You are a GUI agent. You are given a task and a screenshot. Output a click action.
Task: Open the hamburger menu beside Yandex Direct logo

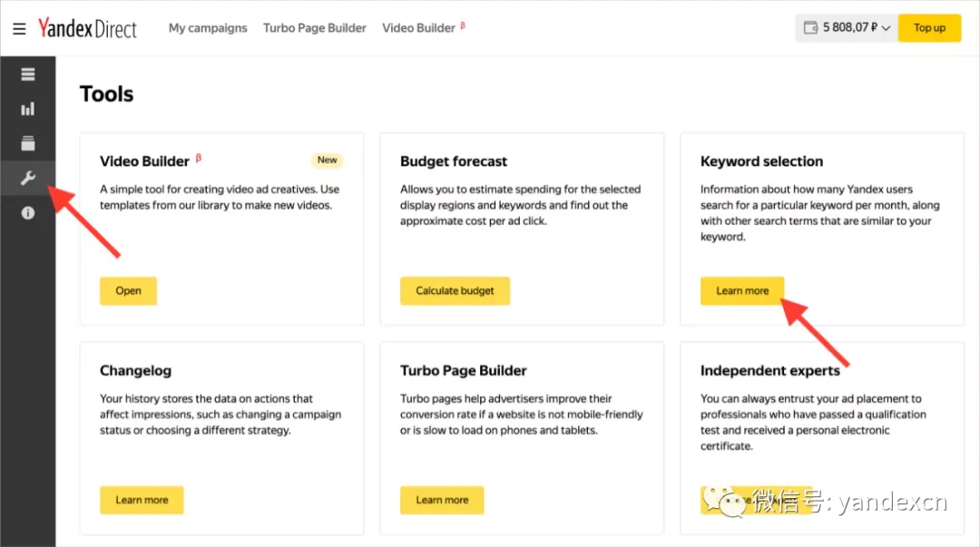[x=19, y=29]
